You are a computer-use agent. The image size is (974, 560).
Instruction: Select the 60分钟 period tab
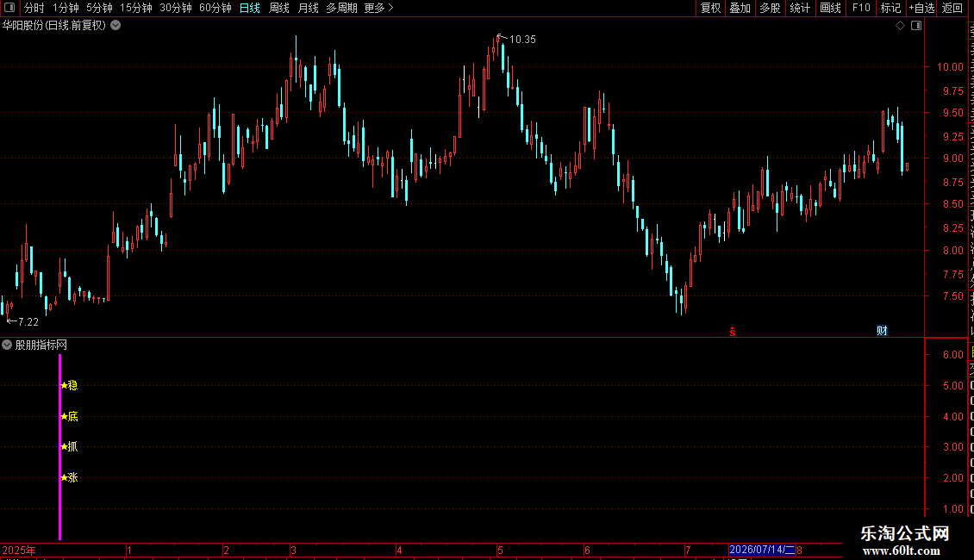pyautogui.click(x=215, y=8)
